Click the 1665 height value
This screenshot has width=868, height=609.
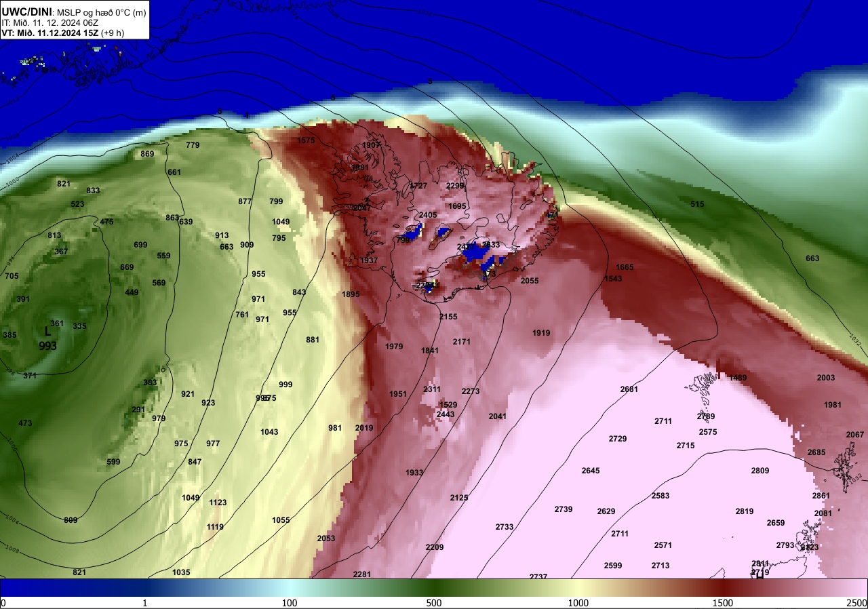[625, 267]
